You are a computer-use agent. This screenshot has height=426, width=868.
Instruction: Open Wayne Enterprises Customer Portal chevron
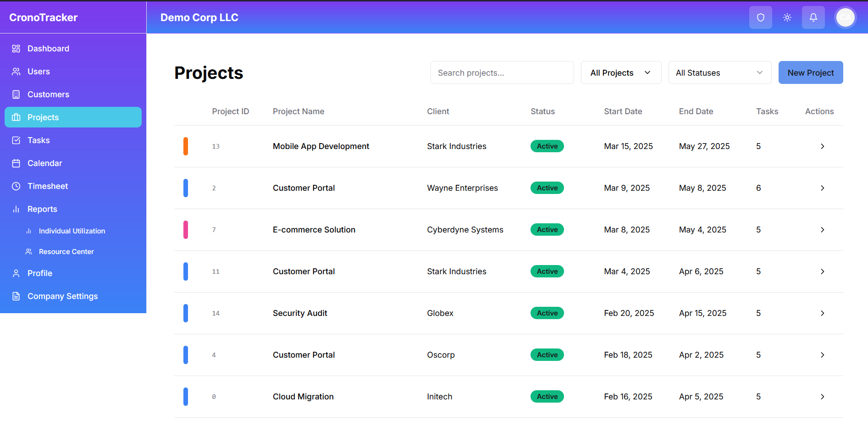tap(823, 188)
